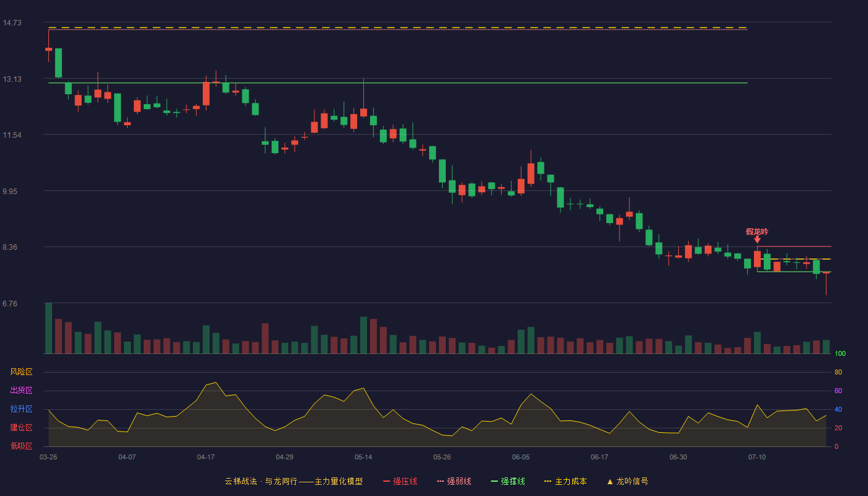The height and width of the screenshot is (496, 868).
Task: Select the 拉升区 zone label
Action: click(x=21, y=409)
